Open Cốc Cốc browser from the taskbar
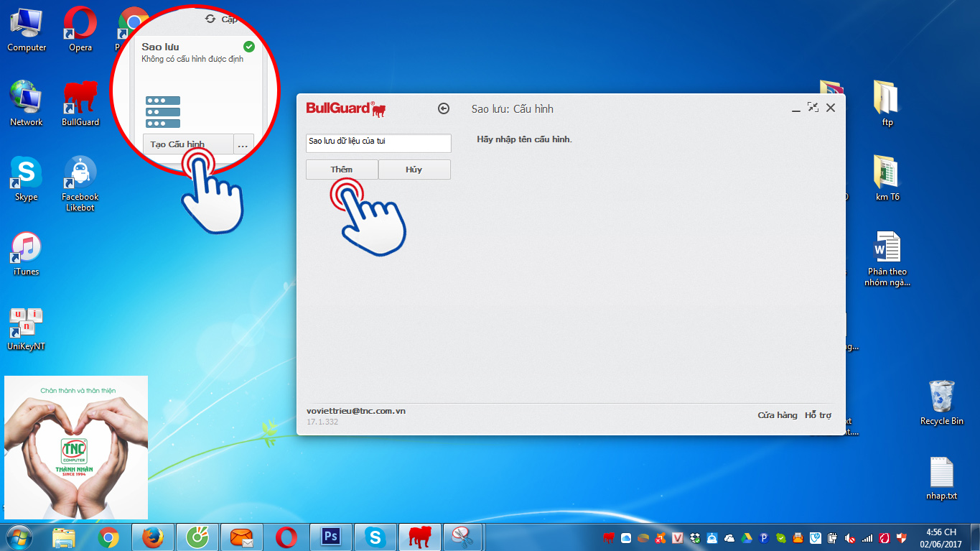This screenshot has height=551, width=980. click(197, 537)
